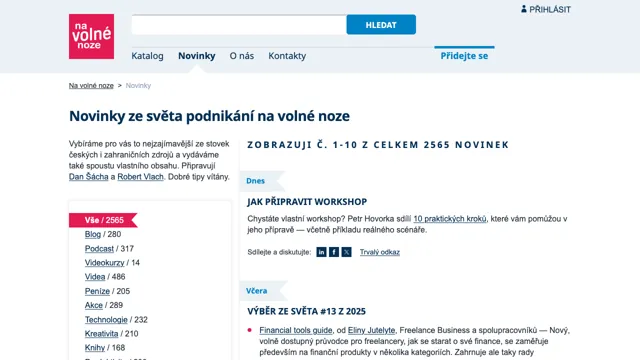Screen dimensions: 640x360
Task: Share workshop article on X
Action: (x=347, y=252)
